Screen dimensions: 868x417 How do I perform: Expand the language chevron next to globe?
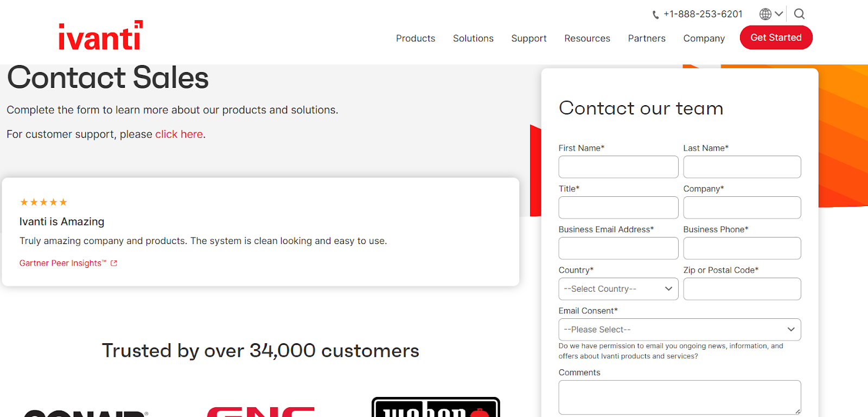click(779, 14)
